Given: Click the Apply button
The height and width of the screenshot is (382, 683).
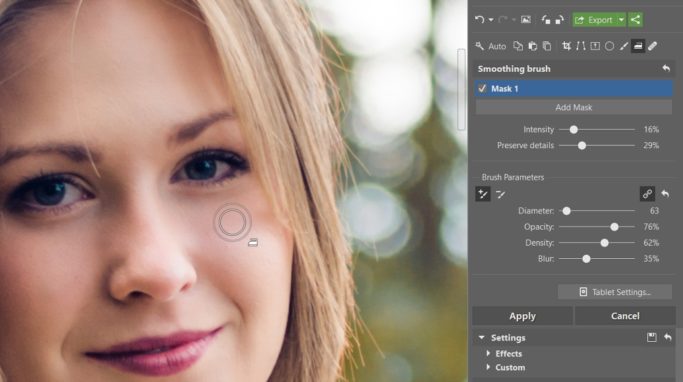Looking at the screenshot, I should click(x=522, y=316).
